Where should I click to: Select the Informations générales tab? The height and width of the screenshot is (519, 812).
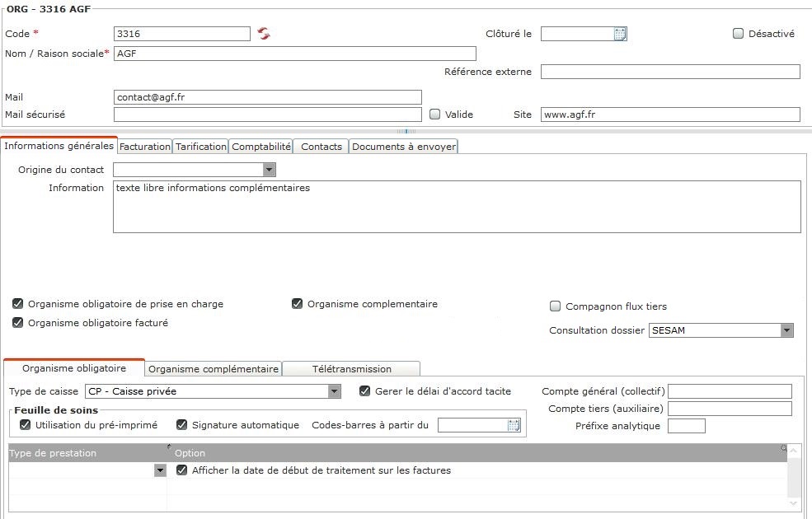coord(59,146)
